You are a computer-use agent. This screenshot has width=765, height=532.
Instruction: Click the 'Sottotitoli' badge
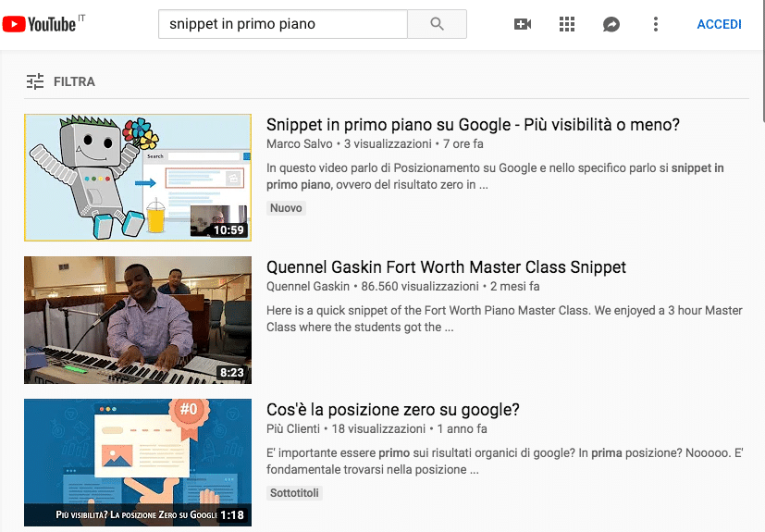pos(294,493)
